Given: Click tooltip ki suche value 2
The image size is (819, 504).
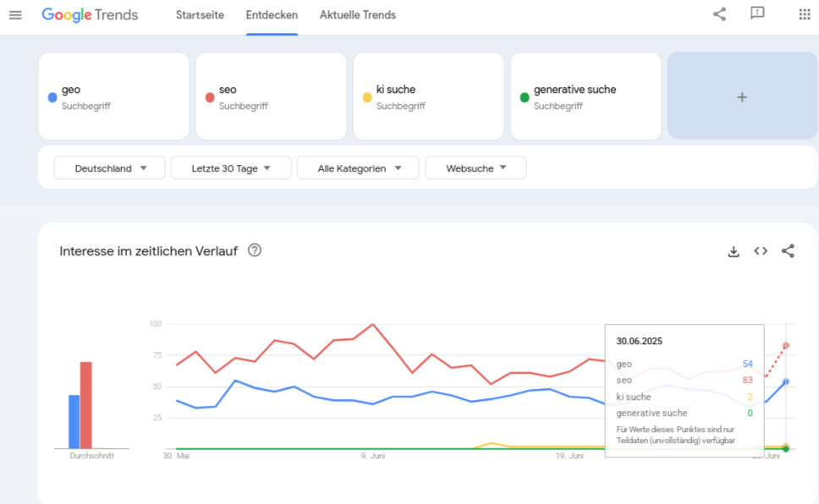Looking at the screenshot, I should point(750,397).
